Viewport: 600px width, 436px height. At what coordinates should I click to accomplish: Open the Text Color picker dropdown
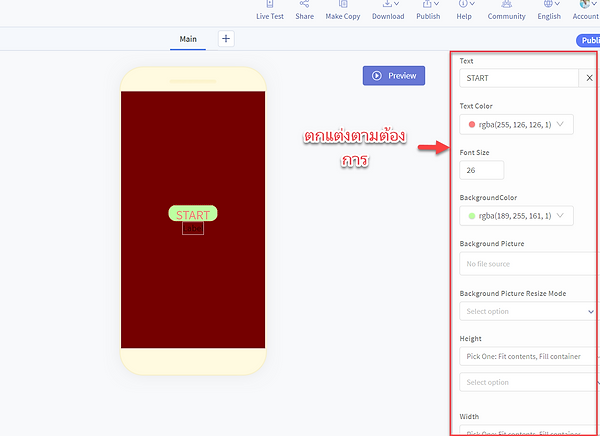[516, 124]
